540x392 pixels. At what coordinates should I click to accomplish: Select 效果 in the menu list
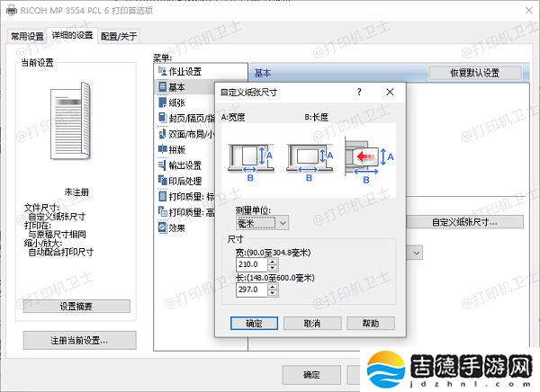(177, 227)
